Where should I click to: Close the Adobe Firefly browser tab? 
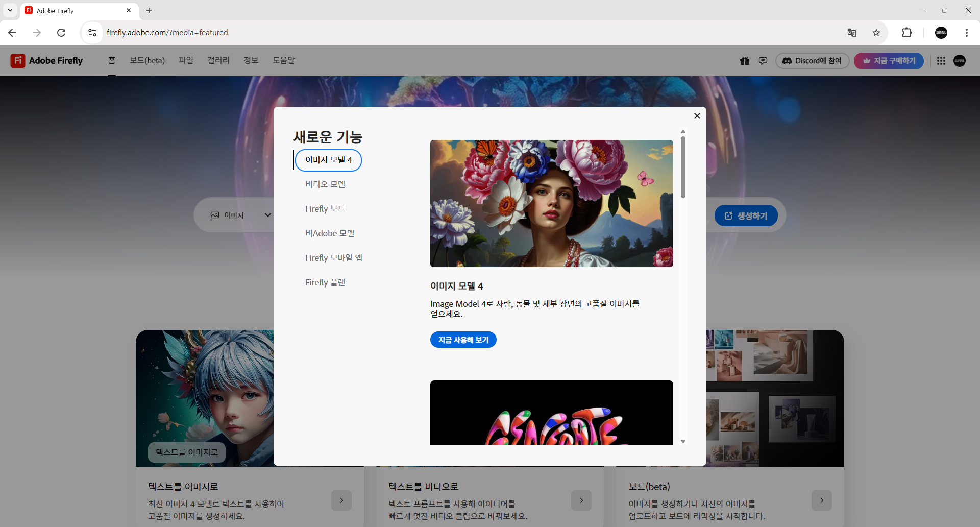tap(129, 10)
